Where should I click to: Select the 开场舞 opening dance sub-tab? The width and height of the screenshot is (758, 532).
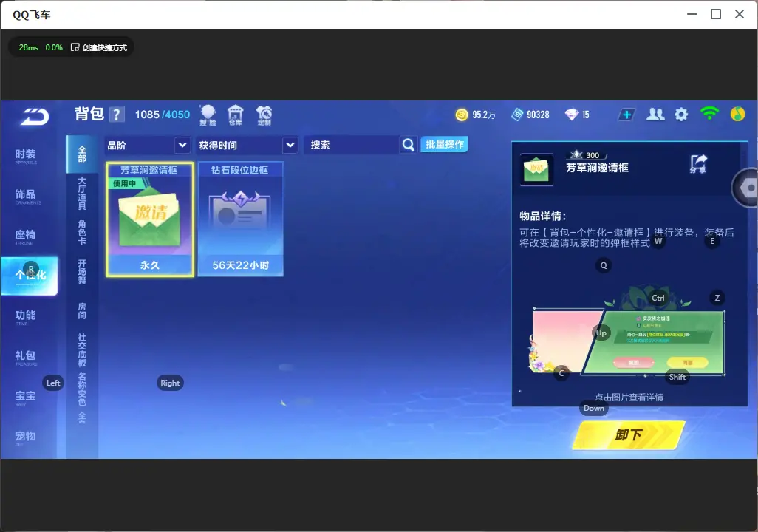tap(82, 272)
